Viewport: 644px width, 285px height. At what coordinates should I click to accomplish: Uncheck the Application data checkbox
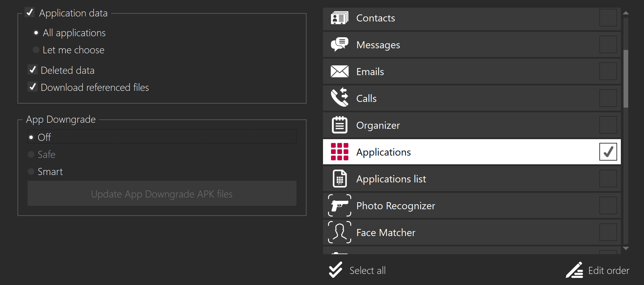[30, 12]
